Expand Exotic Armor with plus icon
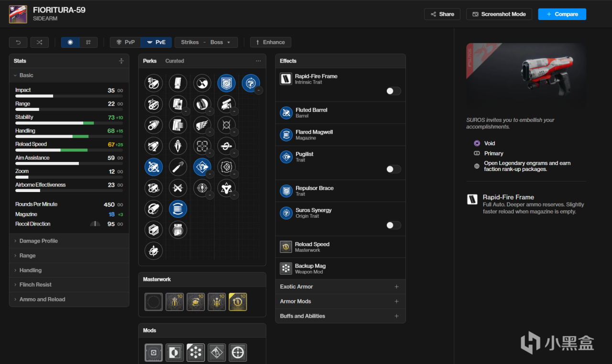 396,287
